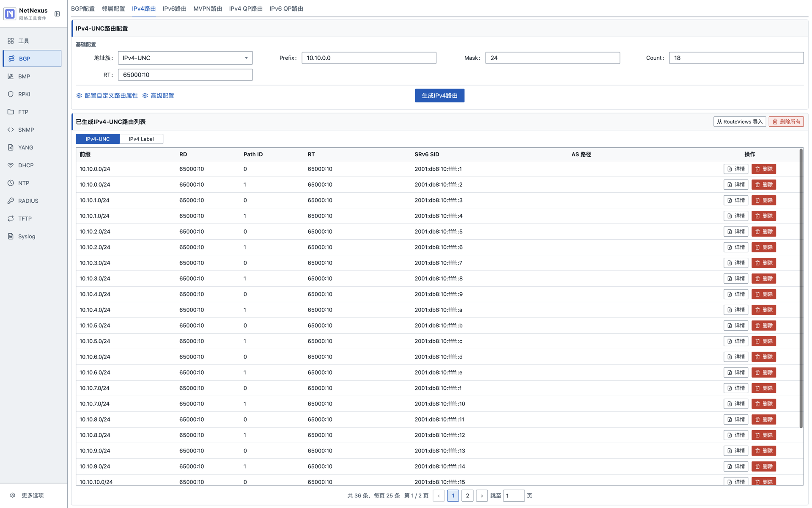Open the 工具 tools section
The width and height of the screenshot is (812, 508).
point(32,41)
